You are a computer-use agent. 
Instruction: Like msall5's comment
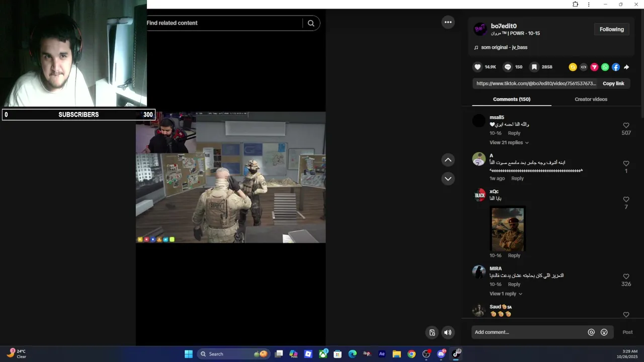point(626,125)
